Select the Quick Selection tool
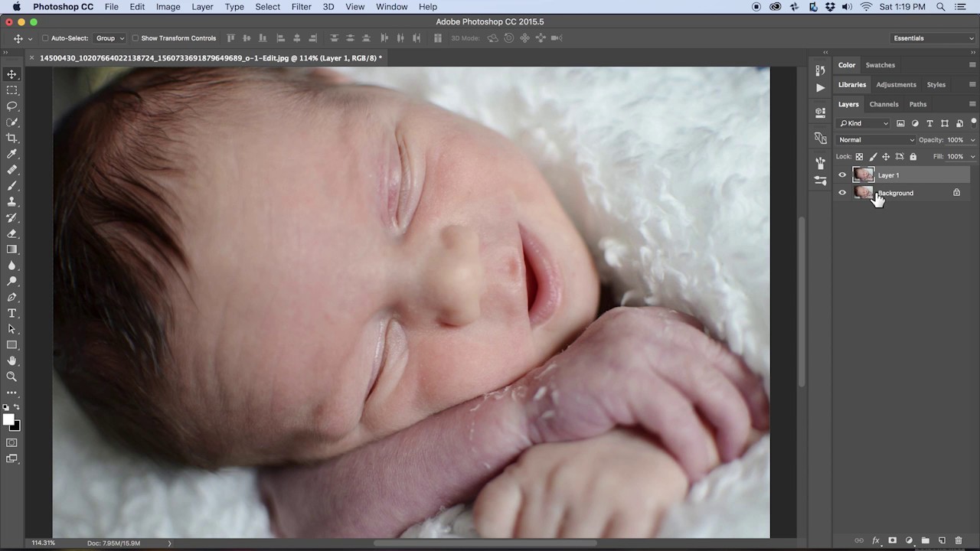Image resolution: width=980 pixels, height=551 pixels. [11, 122]
